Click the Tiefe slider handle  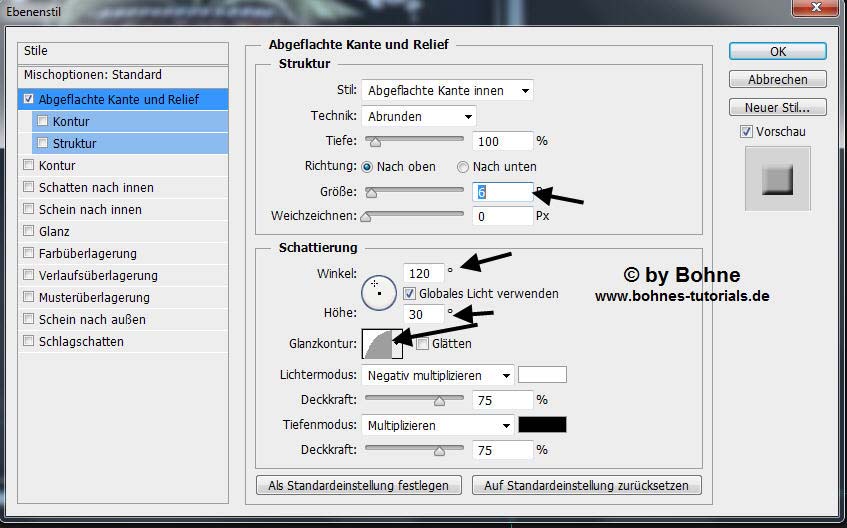coord(376,143)
